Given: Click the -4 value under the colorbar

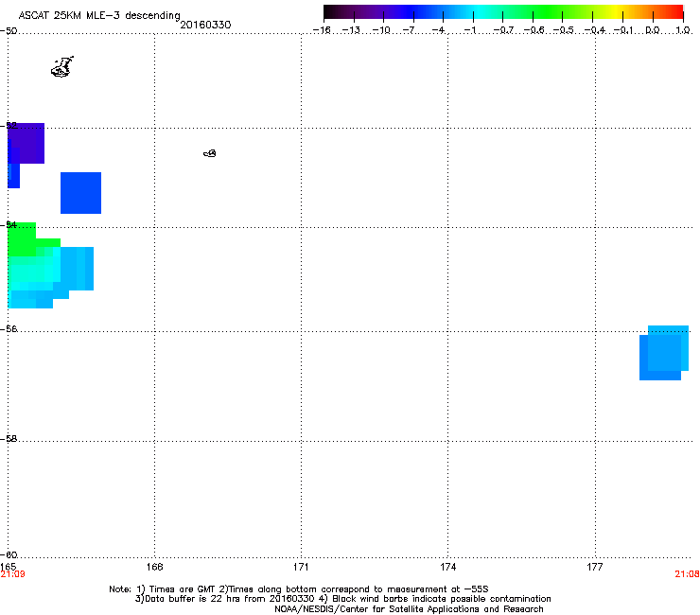Looking at the screenshot, I should click(440, 30).
